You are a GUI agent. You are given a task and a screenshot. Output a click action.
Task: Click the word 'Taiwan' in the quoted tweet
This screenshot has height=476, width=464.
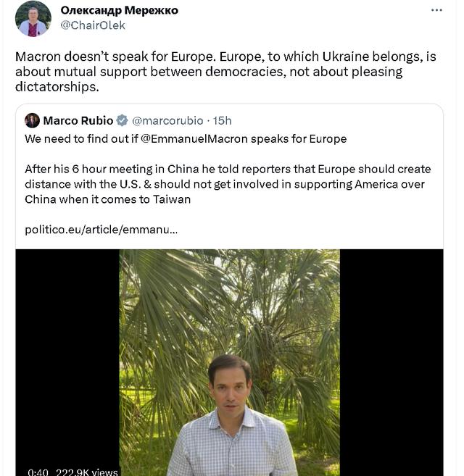pos(171,199)
